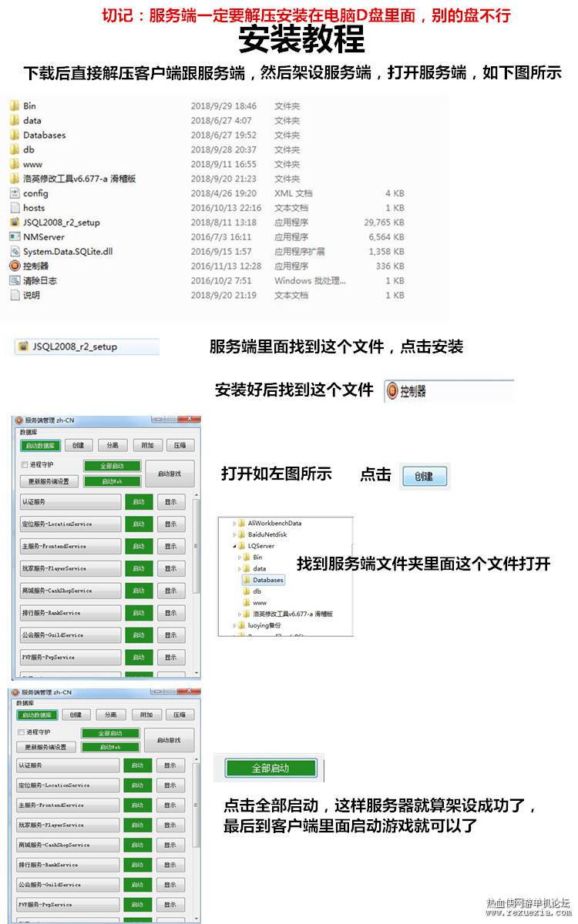The image size is (578, 924).
Task: Select the System.Data.SQLite.dll file icon
Action: point(15,252)
